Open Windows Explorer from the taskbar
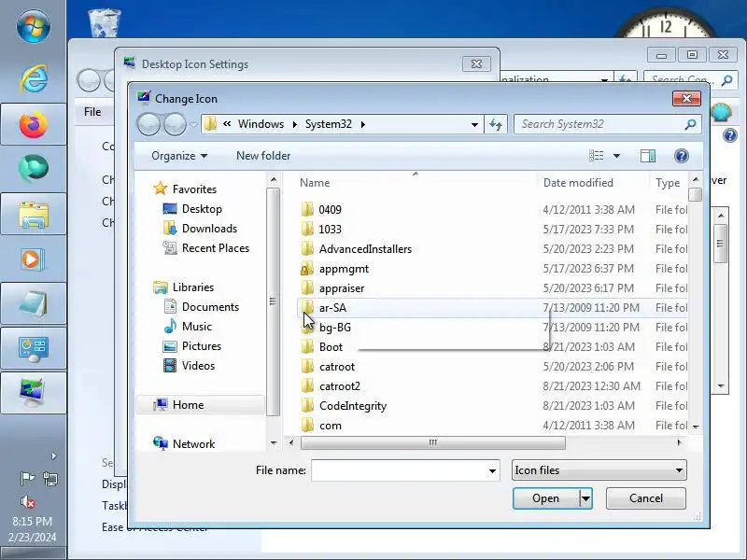The image size is (747, 560). pos(34,214)
